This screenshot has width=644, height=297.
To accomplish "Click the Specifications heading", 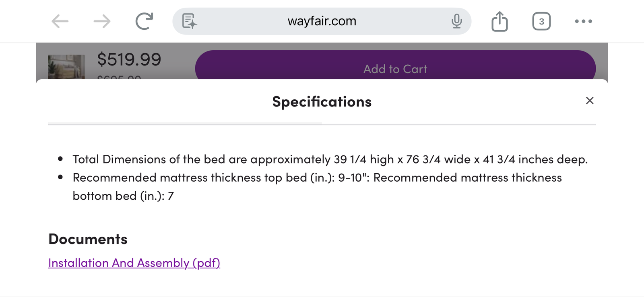I will click(x=322, y=102).
